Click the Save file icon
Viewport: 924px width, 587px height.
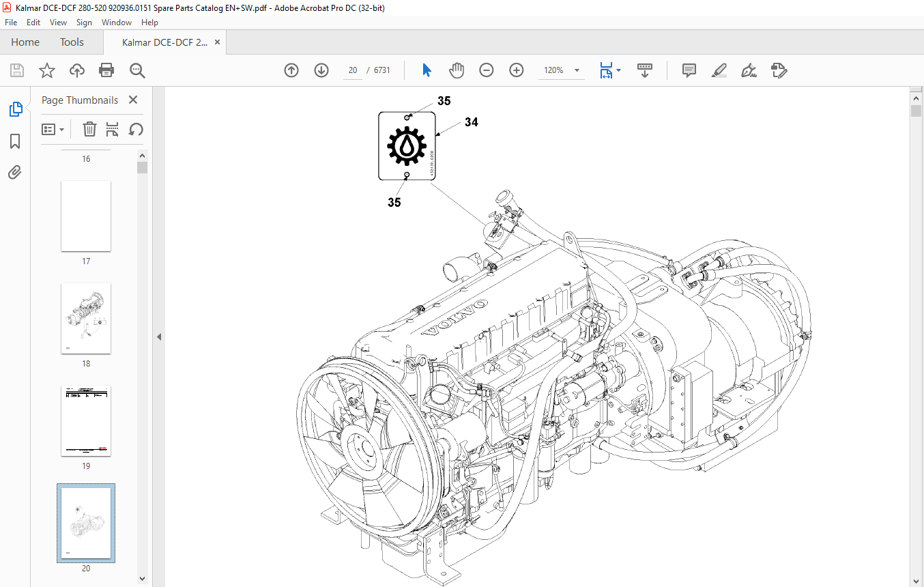point(17,70)
